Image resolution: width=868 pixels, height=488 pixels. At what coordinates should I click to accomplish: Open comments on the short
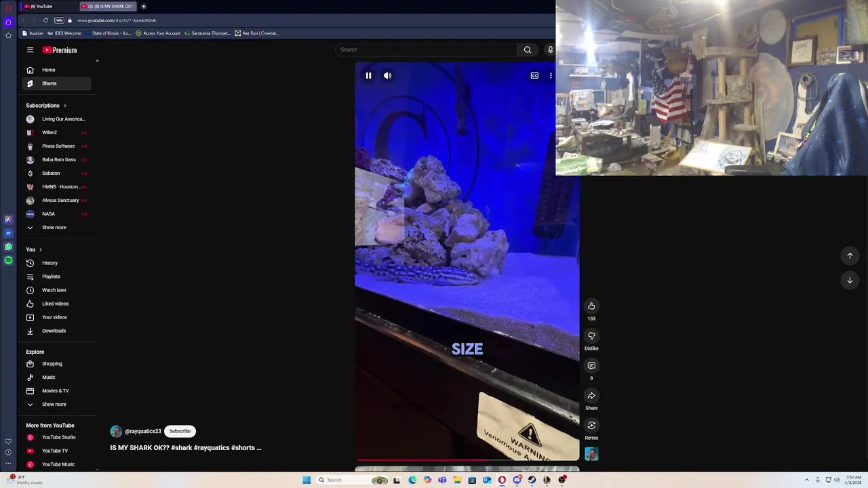point(591,366)
